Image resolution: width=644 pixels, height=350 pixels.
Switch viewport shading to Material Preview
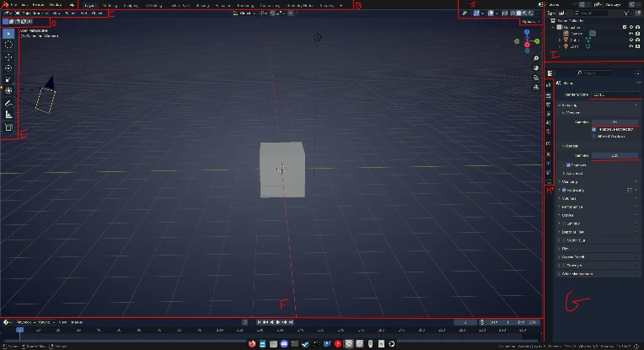[525, 13]
